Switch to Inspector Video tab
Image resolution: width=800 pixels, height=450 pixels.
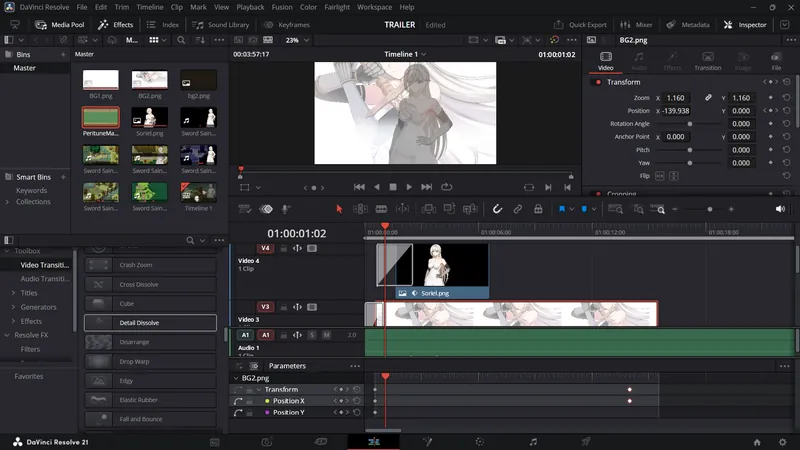pyautogui.click(x=606, y=61)
